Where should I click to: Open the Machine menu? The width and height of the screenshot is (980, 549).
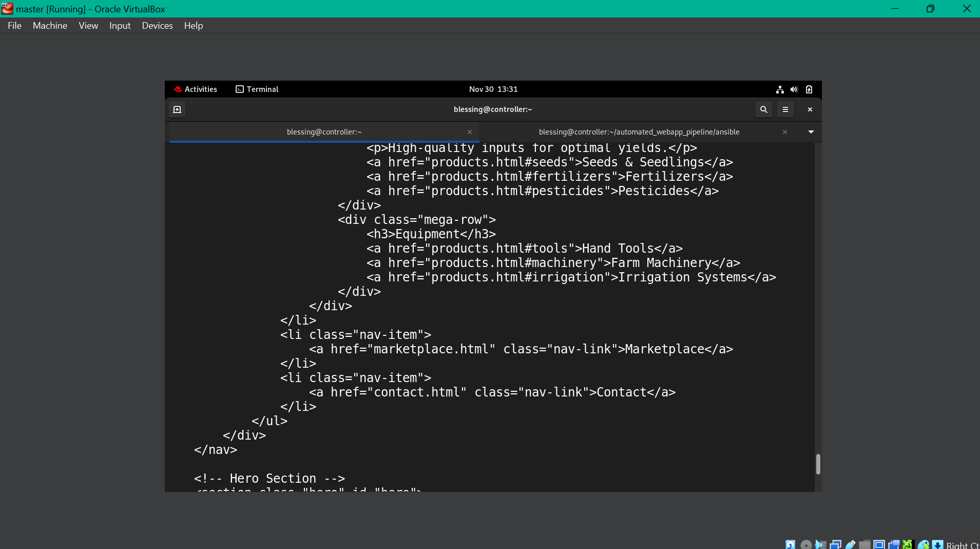pos(50,25)
